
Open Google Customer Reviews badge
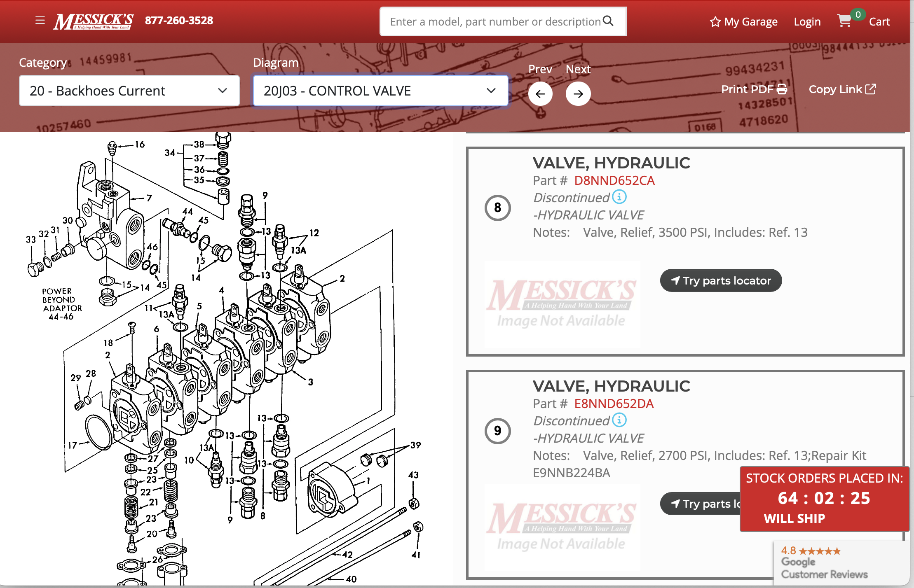tap(841, 562)
